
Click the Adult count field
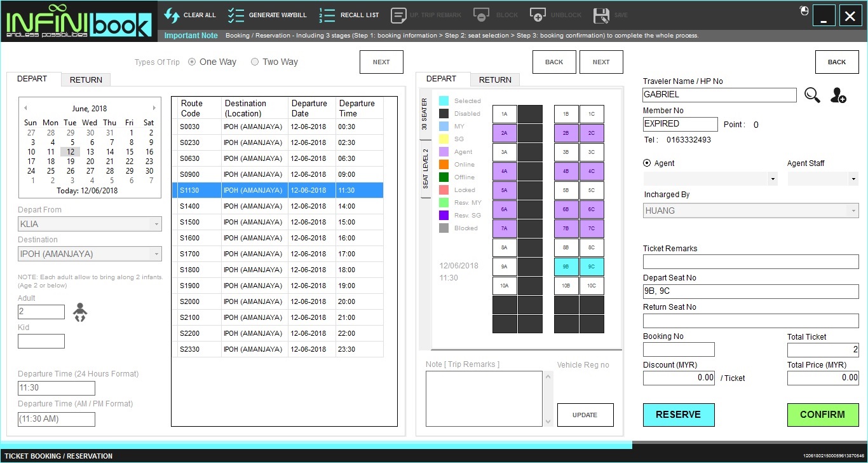[x=41, y=312]
